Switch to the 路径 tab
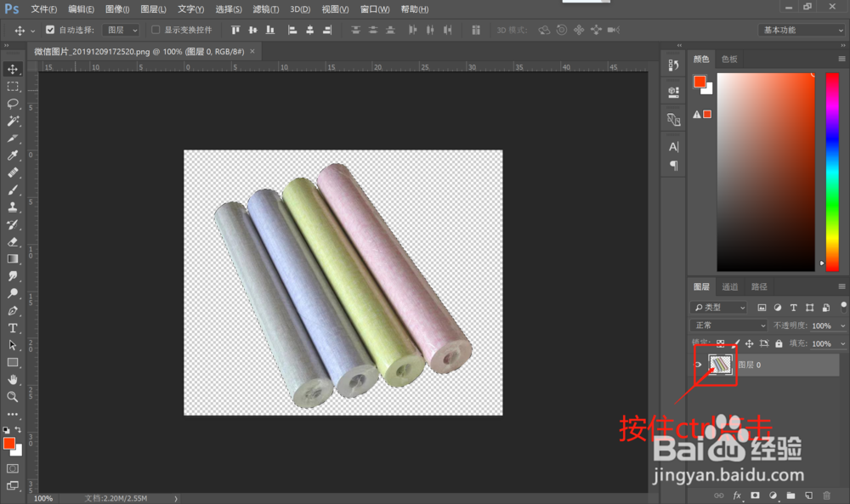Viewport: 850px width, 504px height. coord(759,286)
